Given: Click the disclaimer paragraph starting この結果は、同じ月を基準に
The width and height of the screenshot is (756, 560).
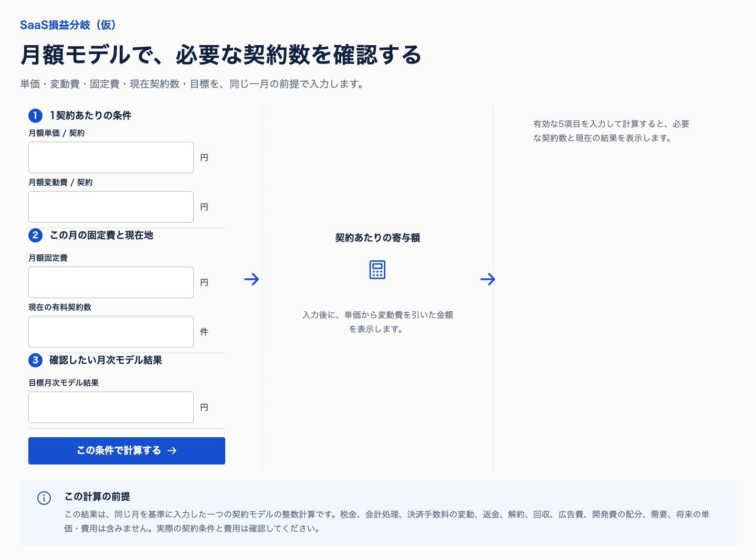Looking at the screenshot, I should (386, 522).
